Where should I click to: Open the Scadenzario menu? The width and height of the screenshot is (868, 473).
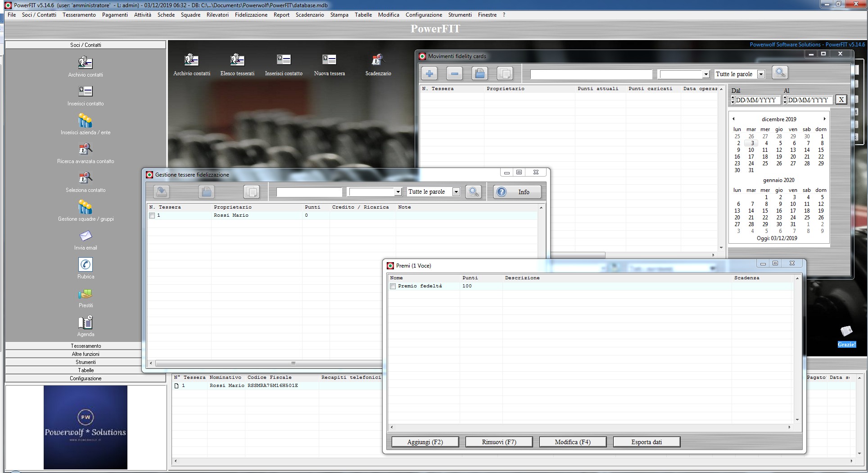pyautogui.click(x=310, y=15)
